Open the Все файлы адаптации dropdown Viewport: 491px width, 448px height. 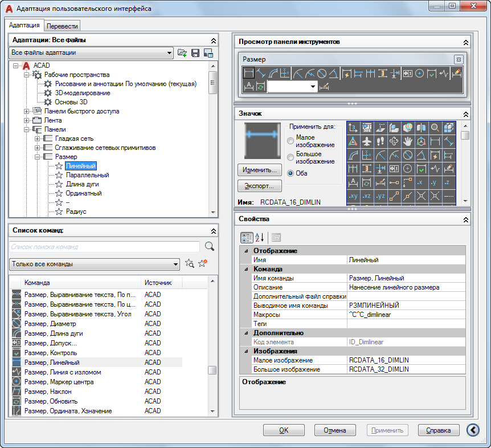tap(91, 52)
